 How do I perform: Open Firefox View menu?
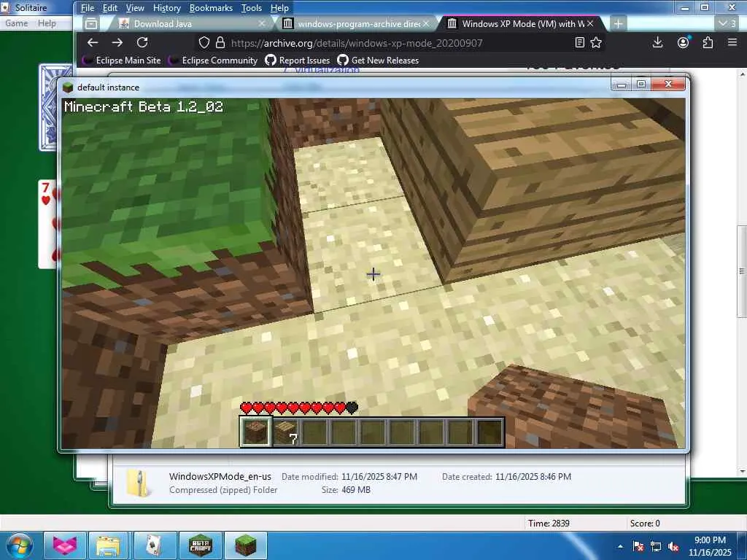tap(135, 7)
